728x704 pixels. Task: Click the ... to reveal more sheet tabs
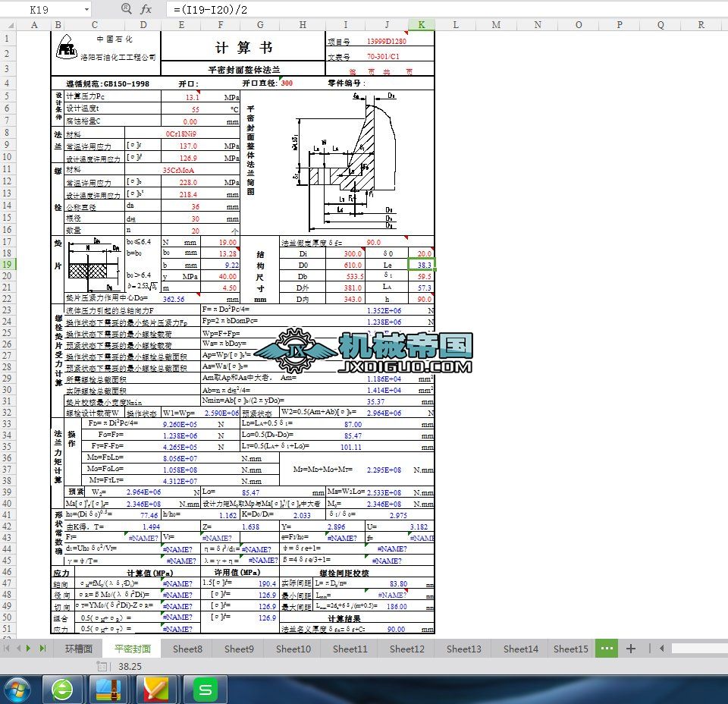pyautogui.click(x=606, y=649)
